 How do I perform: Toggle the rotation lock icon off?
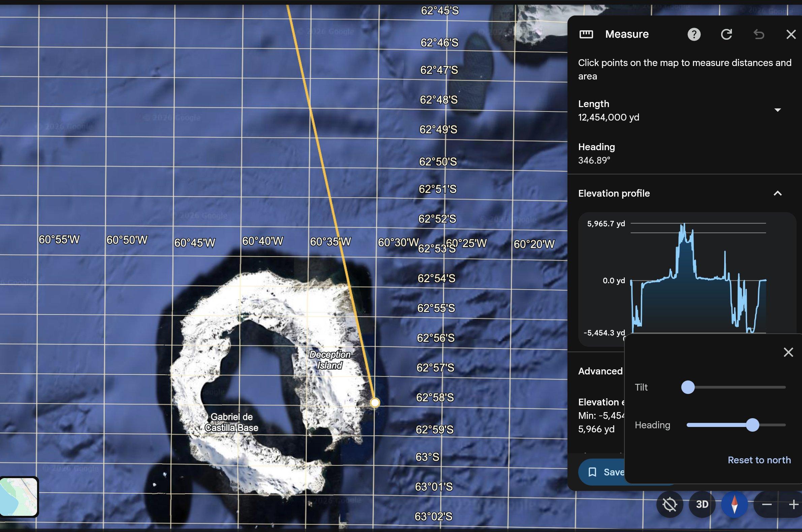click(670, 504)
